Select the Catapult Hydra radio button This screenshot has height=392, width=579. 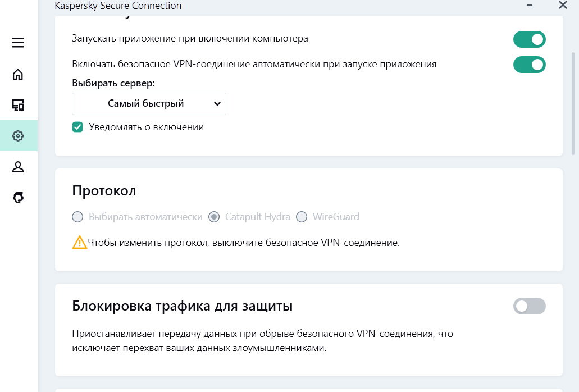click(x=214, y=217)
